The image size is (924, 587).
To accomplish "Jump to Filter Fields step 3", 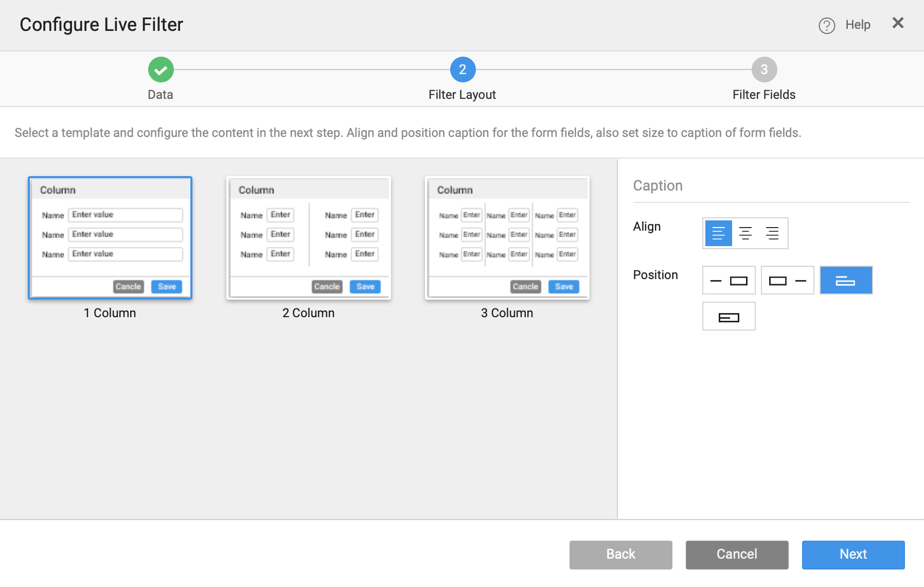I will tap(764, 70).
